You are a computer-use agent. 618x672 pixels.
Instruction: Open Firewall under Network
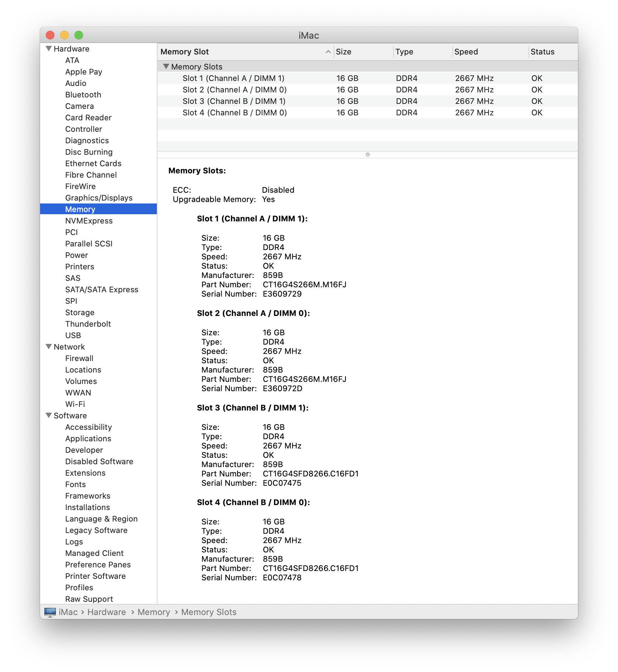[x=79, y=358]
